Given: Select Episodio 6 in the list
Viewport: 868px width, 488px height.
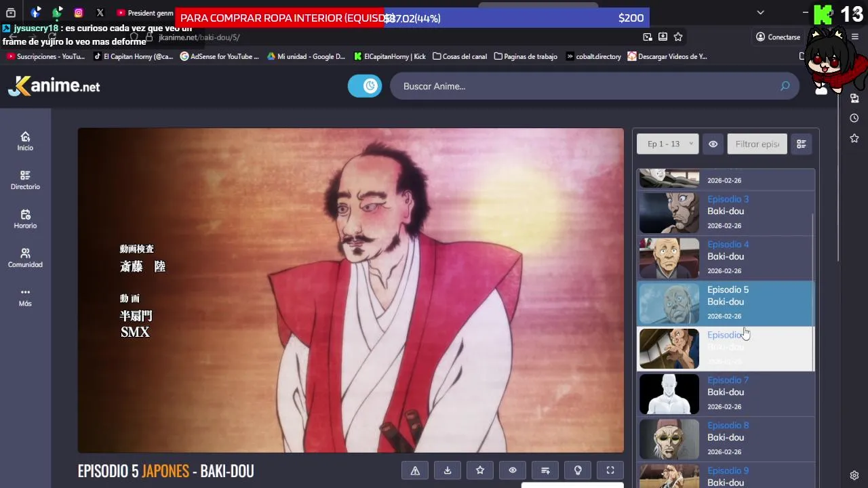Looking at the screenshot, I should pyautogui.click(x=726, y=349).
